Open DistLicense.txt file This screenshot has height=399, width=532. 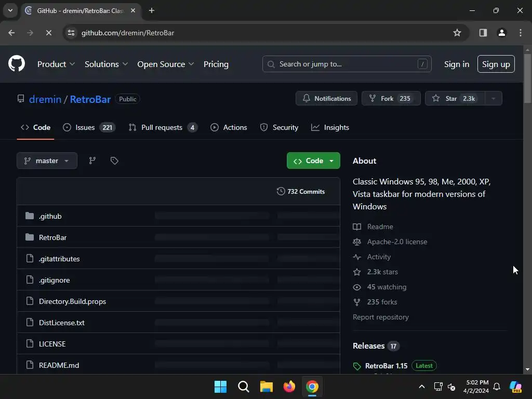62,323
